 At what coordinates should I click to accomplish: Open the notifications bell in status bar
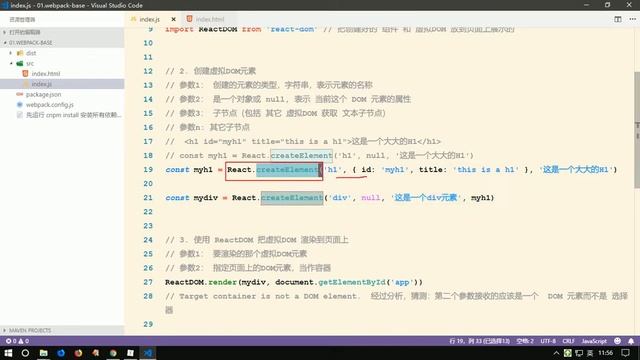pyautogui.click(x=631, y=341)
